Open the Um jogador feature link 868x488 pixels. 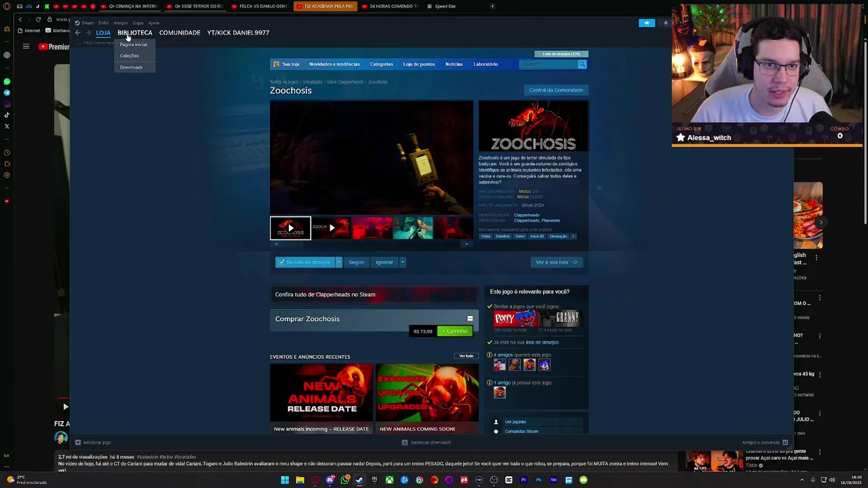tap(515, 422)
